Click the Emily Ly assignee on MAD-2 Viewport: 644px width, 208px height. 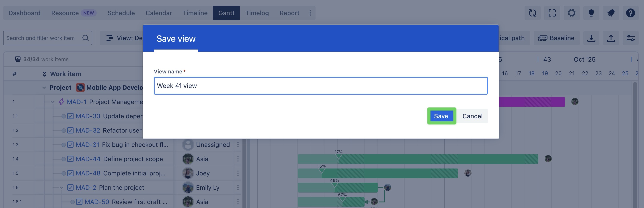coord(201,188)
